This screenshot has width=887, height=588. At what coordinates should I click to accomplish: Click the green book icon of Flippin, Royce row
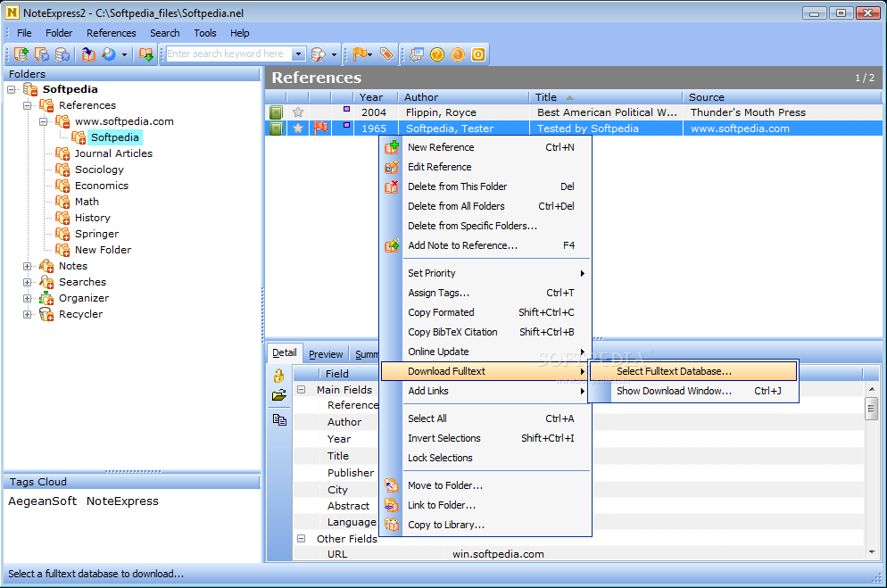click(x=276, y=112)
